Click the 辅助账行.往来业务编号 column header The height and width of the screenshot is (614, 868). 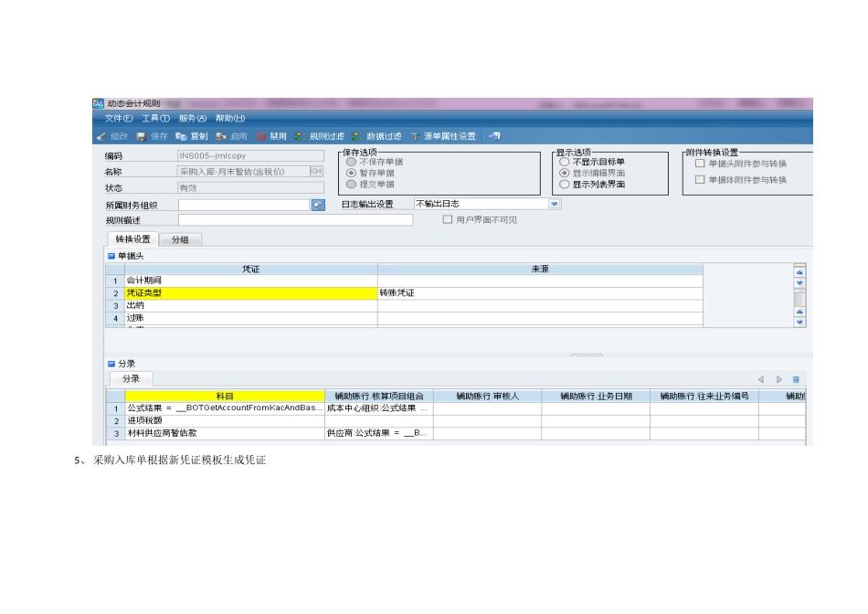(x=704, y=396)
